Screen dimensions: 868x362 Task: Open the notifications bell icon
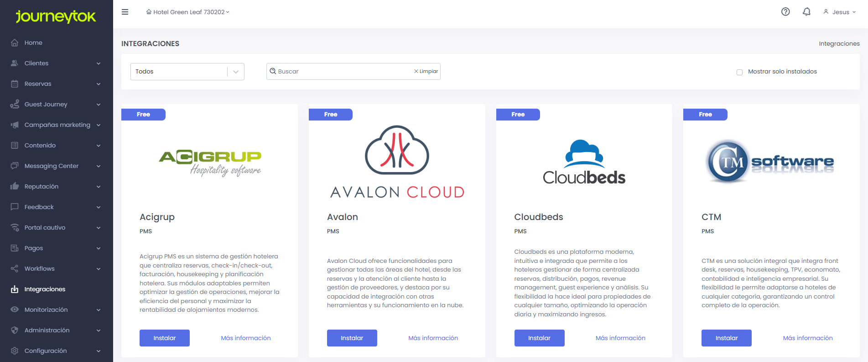(x=806, y=12)
